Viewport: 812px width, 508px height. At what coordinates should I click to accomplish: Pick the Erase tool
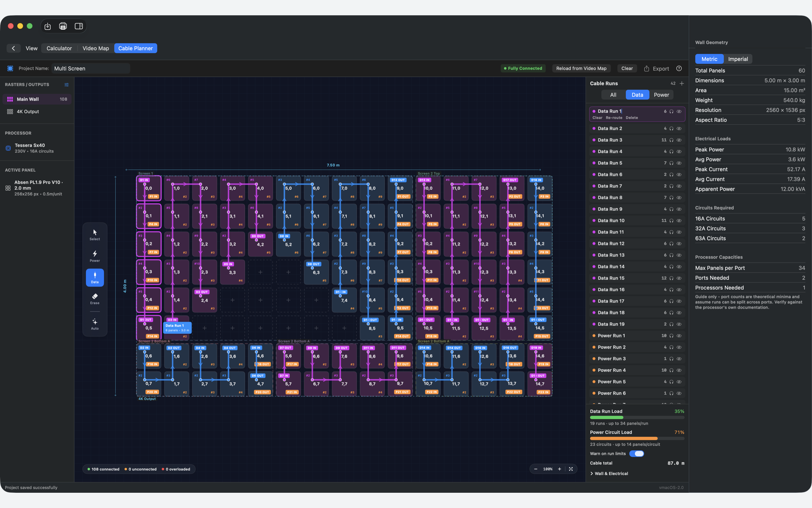(x=95, y=299)
